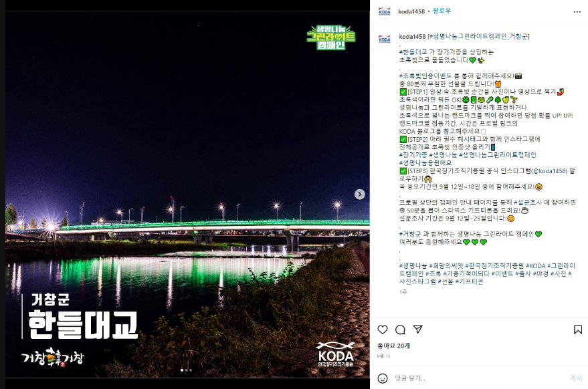Follow koda1458 using the 팔로우 link

pyautogui.click(x=442, y=11)
